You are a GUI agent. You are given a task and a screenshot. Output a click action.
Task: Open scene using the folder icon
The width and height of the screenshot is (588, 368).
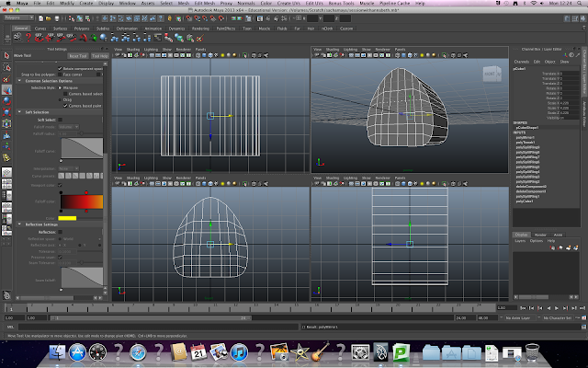49,18
